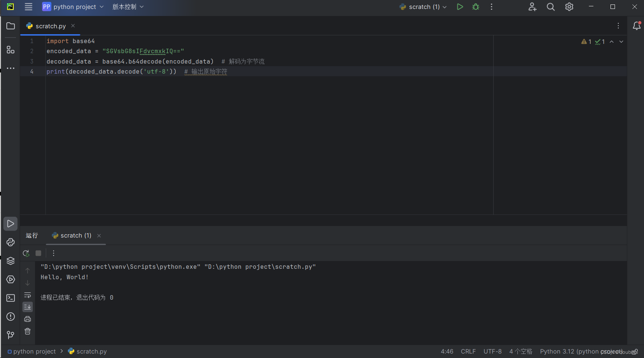644x358 pixels.
Task: Close the scratch.py editor tab
Action: coord(73,26)
